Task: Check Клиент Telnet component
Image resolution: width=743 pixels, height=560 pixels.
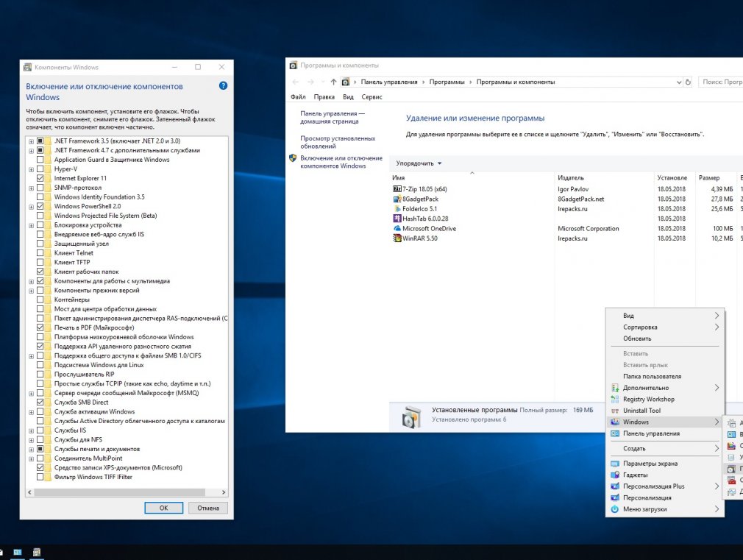Action: (x=40, y=252)
